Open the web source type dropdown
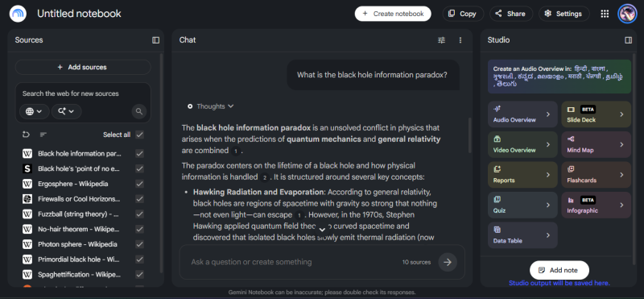 34,111
